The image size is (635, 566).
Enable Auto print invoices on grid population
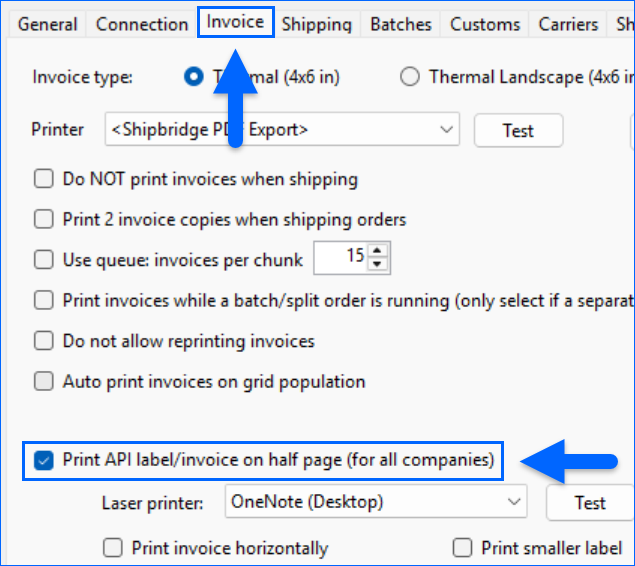[44, 381]
